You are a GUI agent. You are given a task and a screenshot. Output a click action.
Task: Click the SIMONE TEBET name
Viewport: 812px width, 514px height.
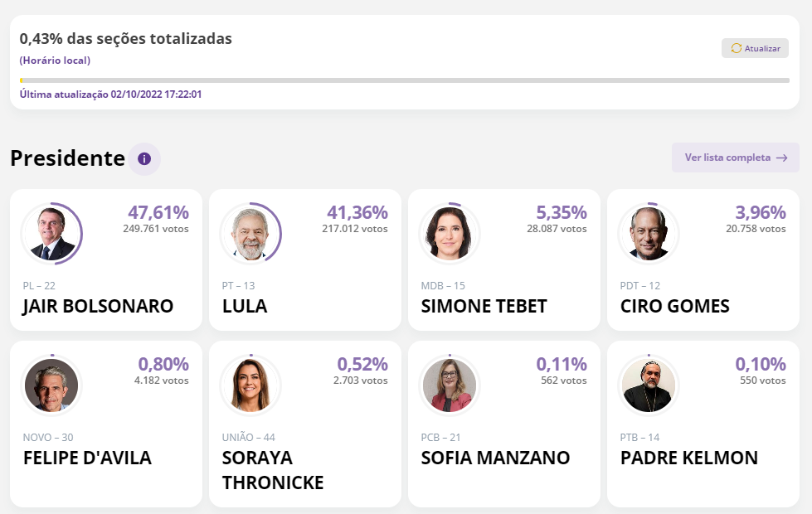click(484, 306)
